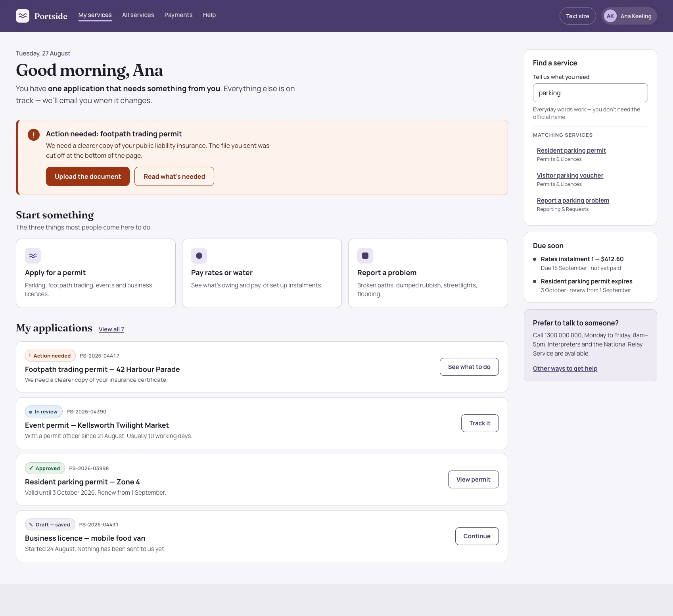Click Resident parking permit expires item
The image size is (673, 616).
(x=587, y=281)
